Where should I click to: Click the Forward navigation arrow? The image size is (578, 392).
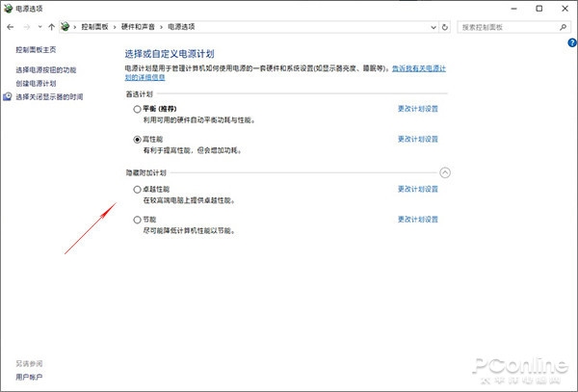pos(26,25)
